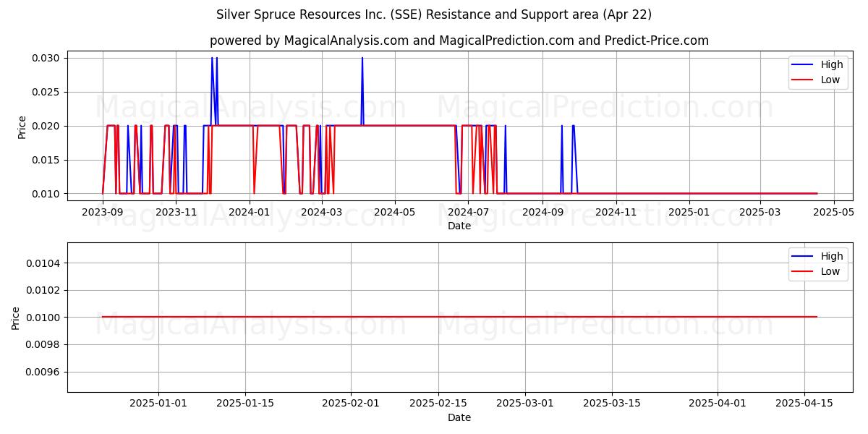The width and height of the screenshot is (868, 434).
Task: Click the 0.0098 price tick label
Action: point(44,345)
